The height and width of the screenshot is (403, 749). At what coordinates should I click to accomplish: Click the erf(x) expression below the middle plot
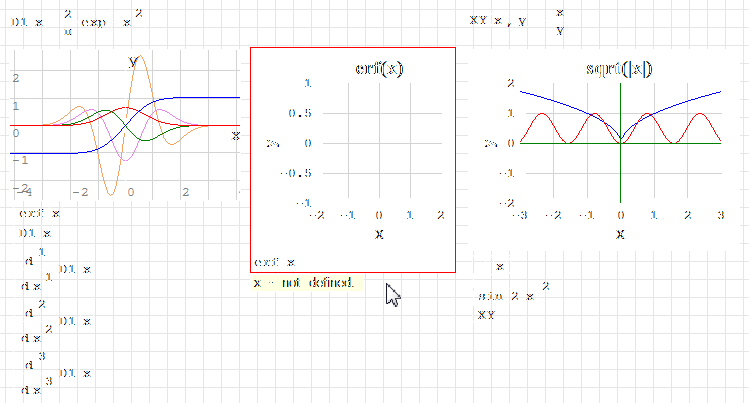pyautogui.click(x=277, y=262)
